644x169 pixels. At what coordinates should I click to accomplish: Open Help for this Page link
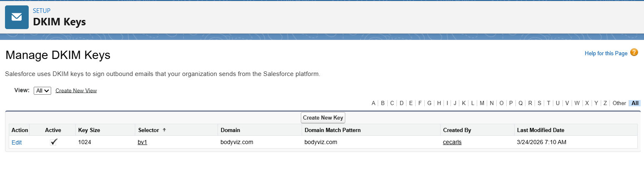click(x=606, y=53)
